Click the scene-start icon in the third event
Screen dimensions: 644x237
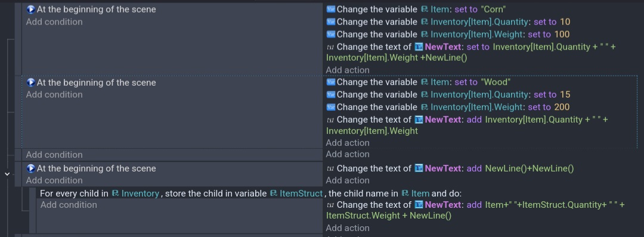point(30,168)
